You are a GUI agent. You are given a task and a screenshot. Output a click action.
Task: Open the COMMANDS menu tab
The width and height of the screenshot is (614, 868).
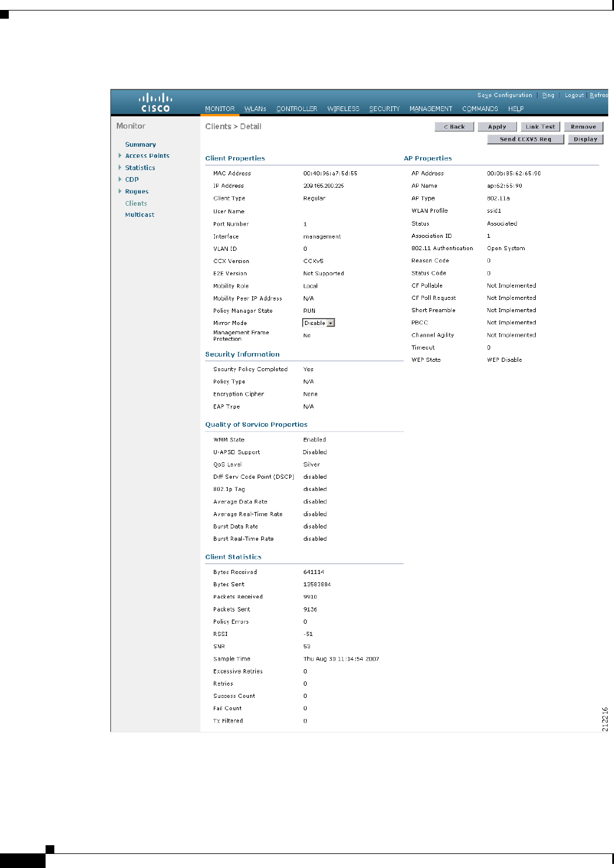tap(480, 109)
